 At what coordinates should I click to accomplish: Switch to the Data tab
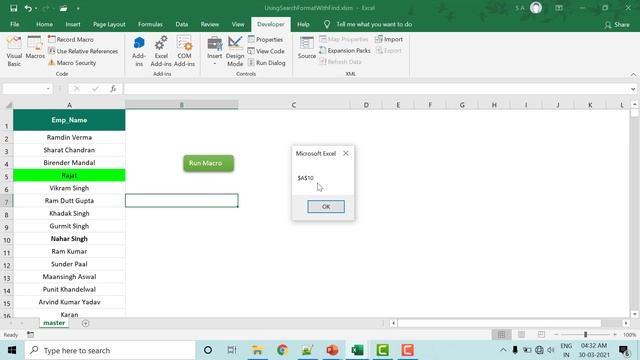pyautogui.click(x=182, y=24)
